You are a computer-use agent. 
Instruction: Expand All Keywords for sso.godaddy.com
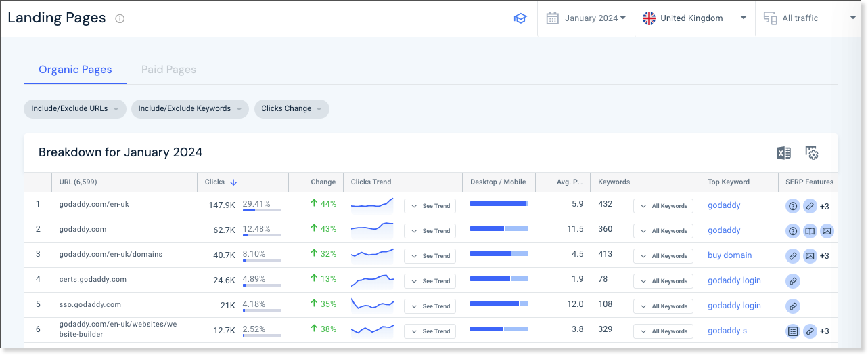click(663, 306)
